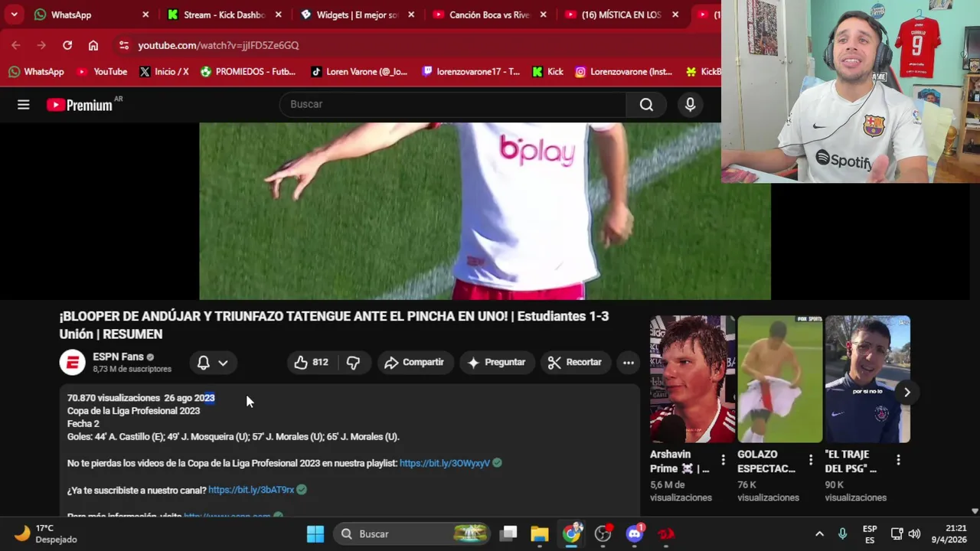The height and width of the screenshot is (551, 980).
Task: Open the YouTube bookmark
Action: tap(102, 72)
